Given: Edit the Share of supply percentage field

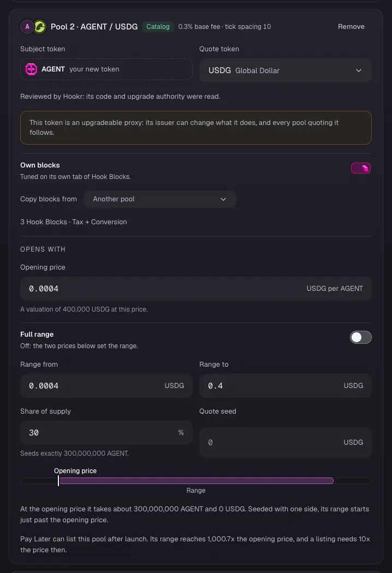Looking at the screenshot, I should 106,433.
